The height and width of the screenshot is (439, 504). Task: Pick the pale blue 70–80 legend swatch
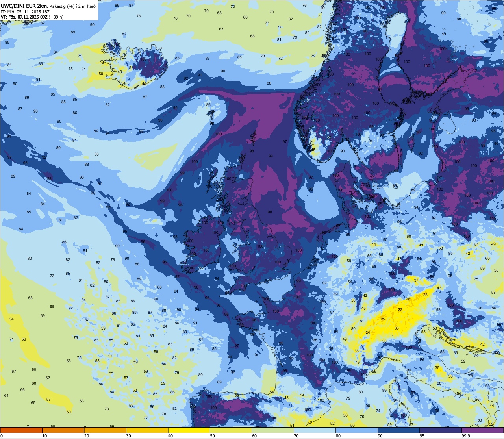pos(315,430)
